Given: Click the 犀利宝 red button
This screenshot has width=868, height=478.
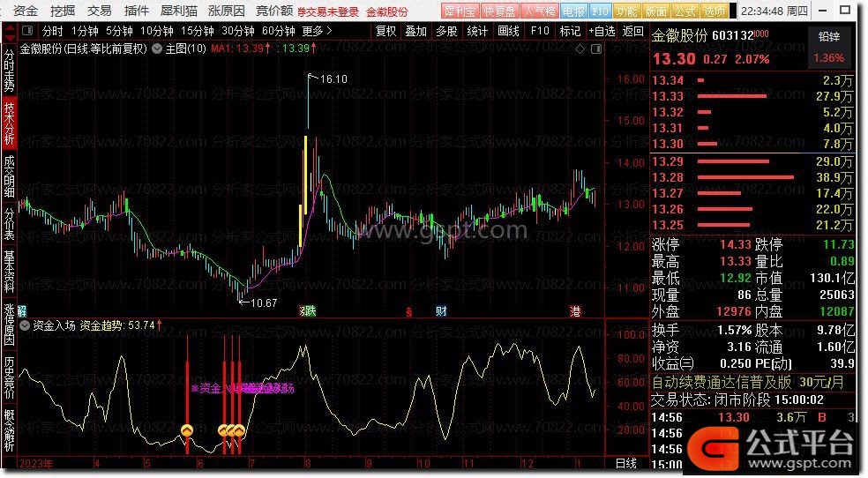Looking at the screenshot, I should [460, 11].
